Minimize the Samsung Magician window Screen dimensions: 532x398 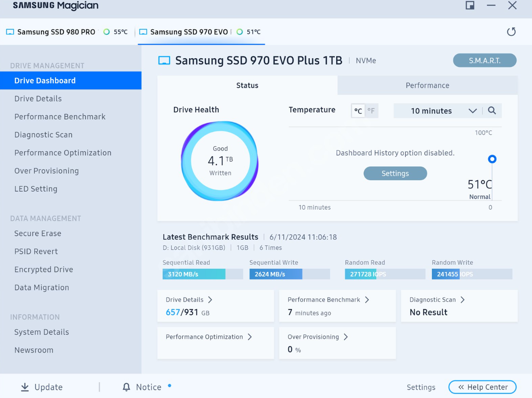[x=491, y=5]
